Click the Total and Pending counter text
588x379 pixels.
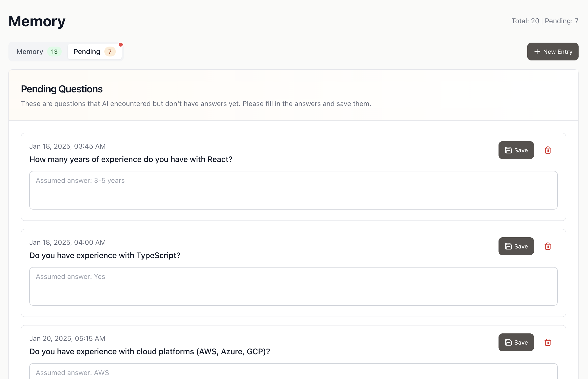pos(545,21)
